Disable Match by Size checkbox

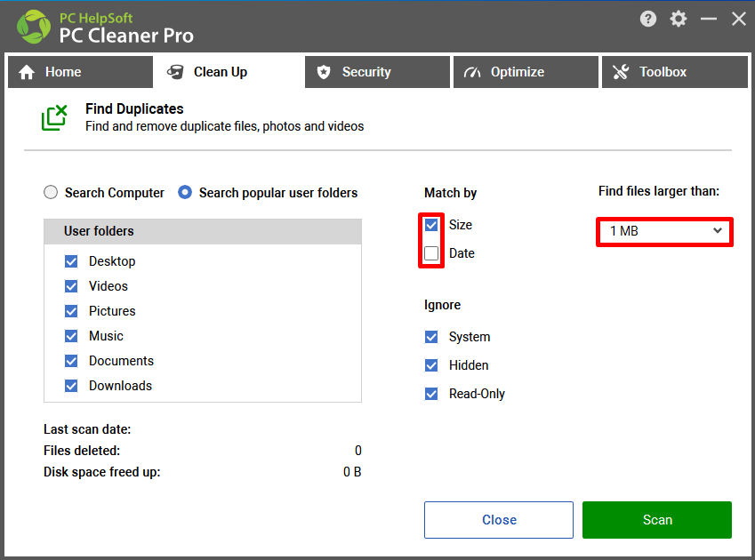(431, 225)
